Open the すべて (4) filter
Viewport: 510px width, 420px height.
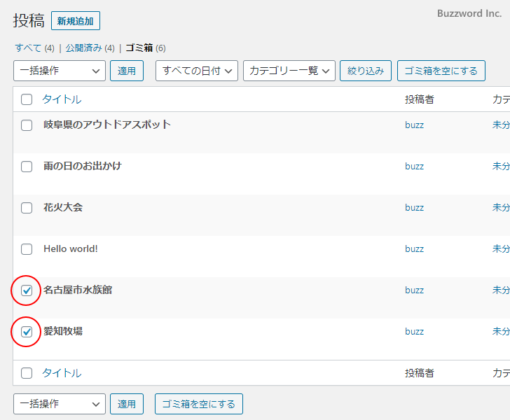pyautogui.click(x=35, y=48)
